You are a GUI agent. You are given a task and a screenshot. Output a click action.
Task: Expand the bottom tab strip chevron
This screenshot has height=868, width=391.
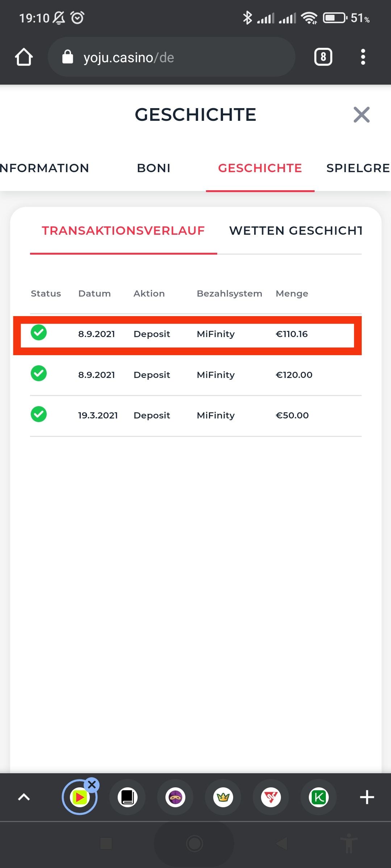pyautogui.click(x=24, y=797)
